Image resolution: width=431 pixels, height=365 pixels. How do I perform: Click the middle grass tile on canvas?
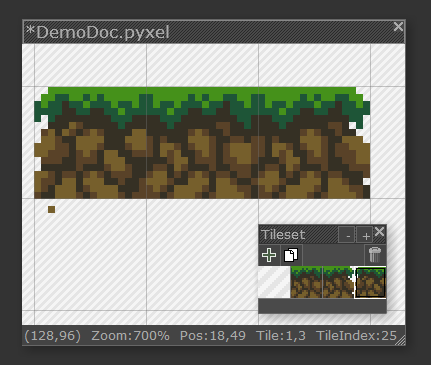click(202, 143)
